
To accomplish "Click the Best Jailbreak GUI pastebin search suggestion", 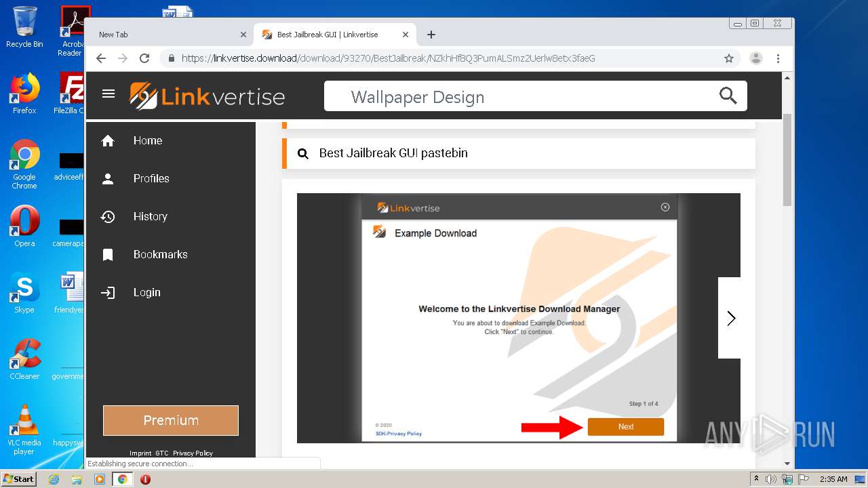I will tap(519, 153).
